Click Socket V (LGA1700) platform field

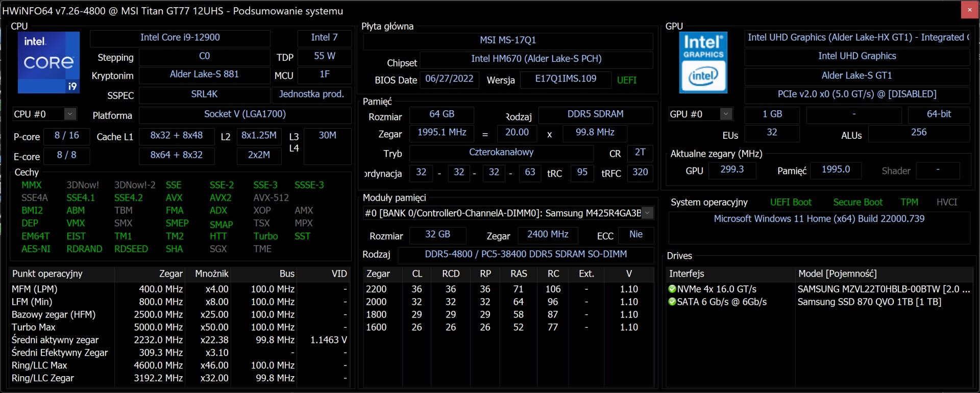pyautogui.click(x=245, y=114)
